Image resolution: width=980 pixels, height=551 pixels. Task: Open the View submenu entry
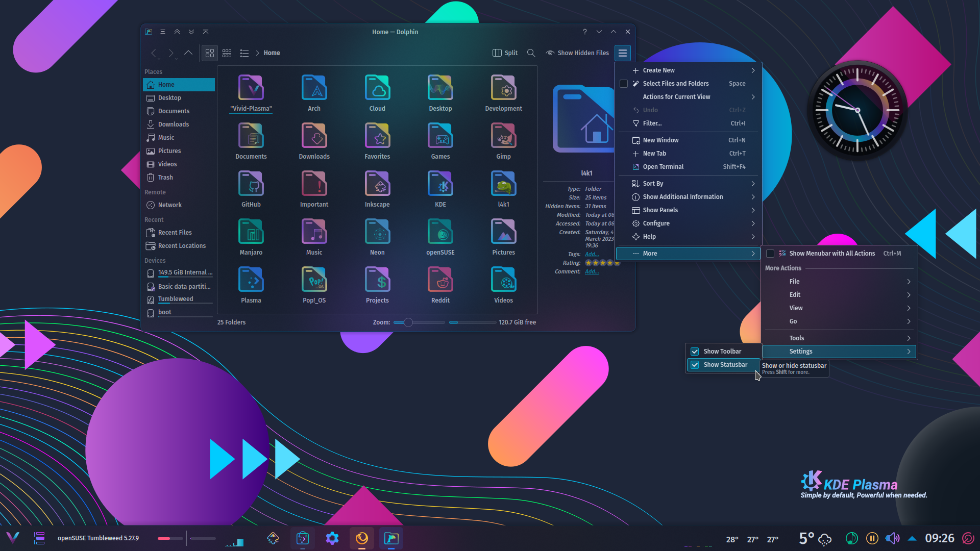tap(839, 308)
